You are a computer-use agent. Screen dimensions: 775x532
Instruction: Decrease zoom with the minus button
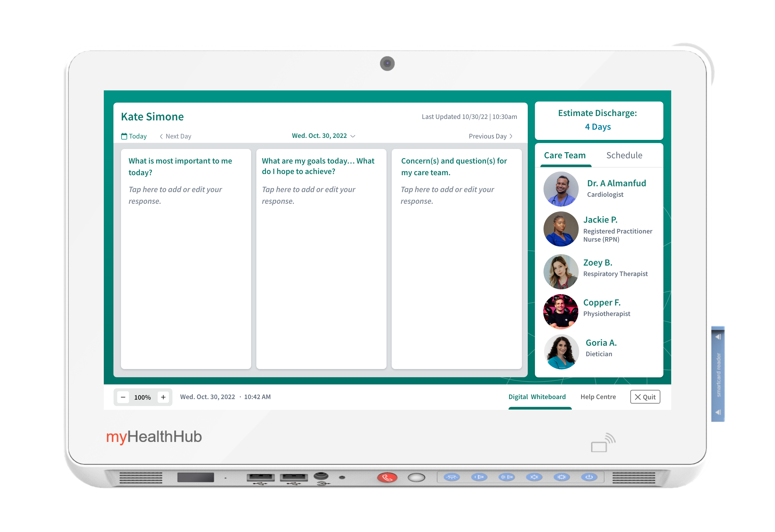click(x=123, y=397)
